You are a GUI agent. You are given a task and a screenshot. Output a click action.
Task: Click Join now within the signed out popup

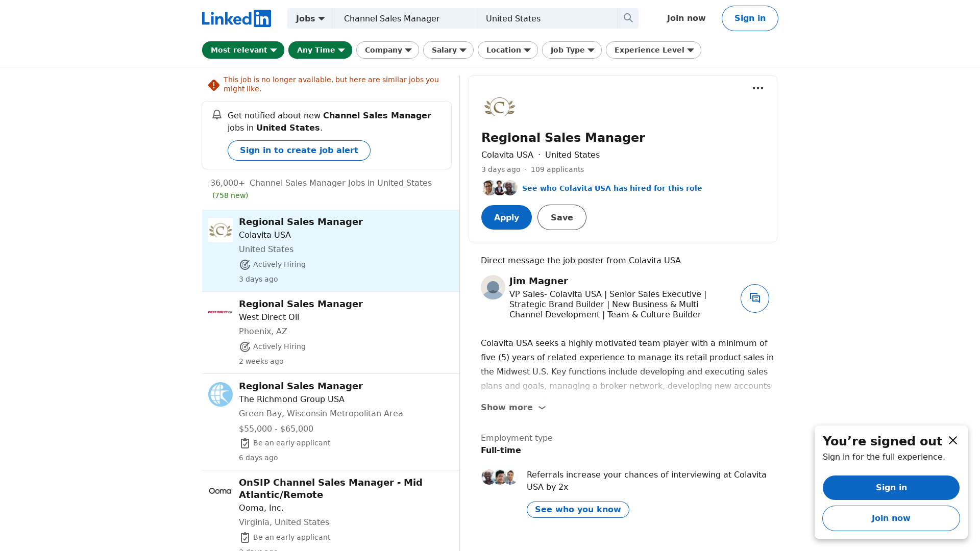coord(891,518)
